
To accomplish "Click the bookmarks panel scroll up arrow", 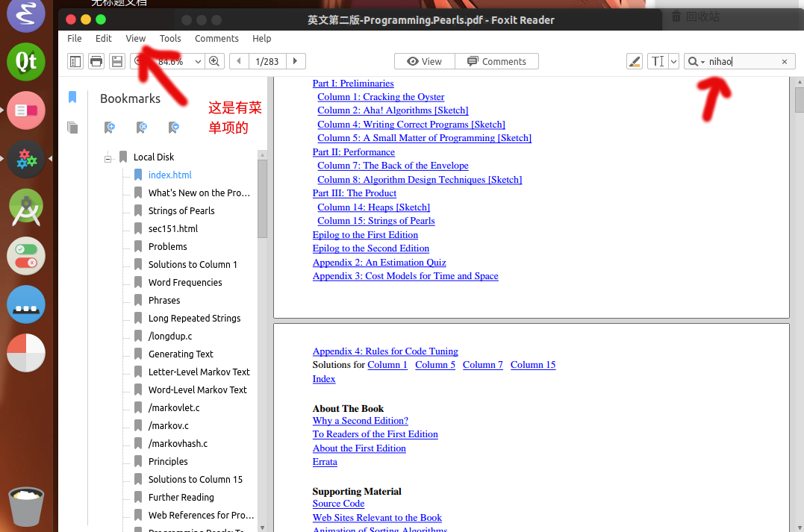I will coord(263,154).
